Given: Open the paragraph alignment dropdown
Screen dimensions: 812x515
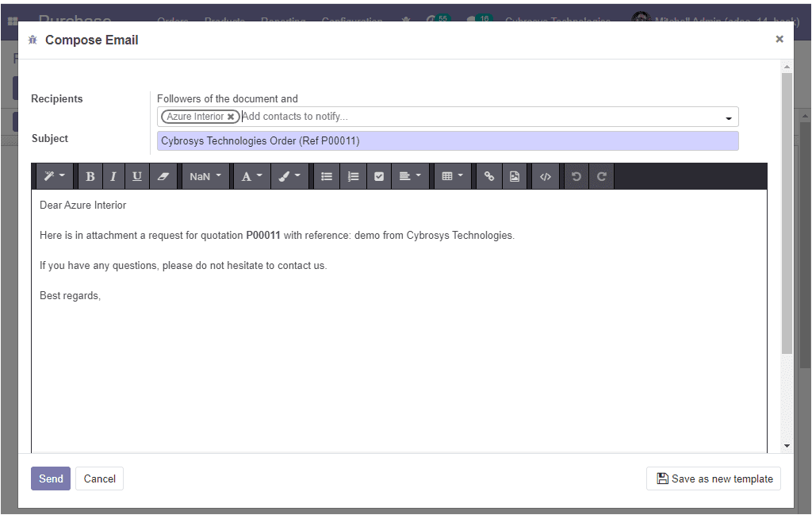Looking at the screenshot, I should 410,176.
